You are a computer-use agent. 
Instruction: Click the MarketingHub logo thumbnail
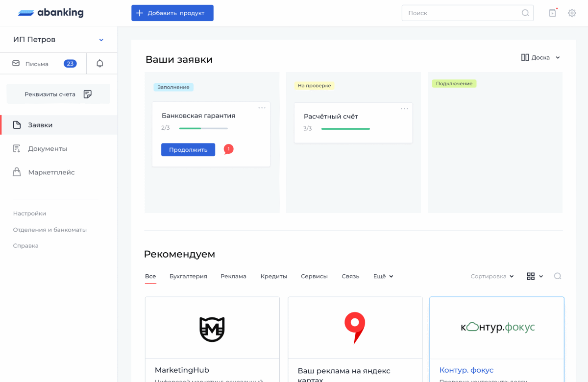(x=212, y=328)
